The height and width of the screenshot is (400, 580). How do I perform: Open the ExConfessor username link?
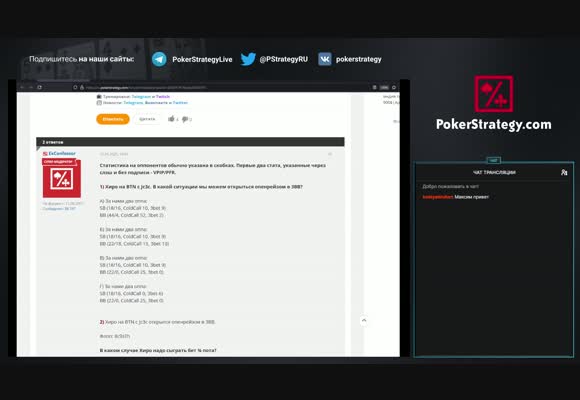click(62, 153)
